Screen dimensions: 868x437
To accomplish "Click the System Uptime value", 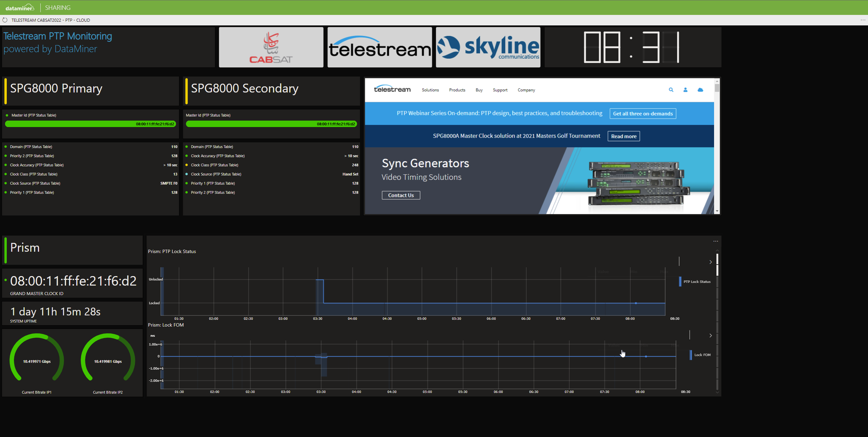I will click(x=55, y=311).
